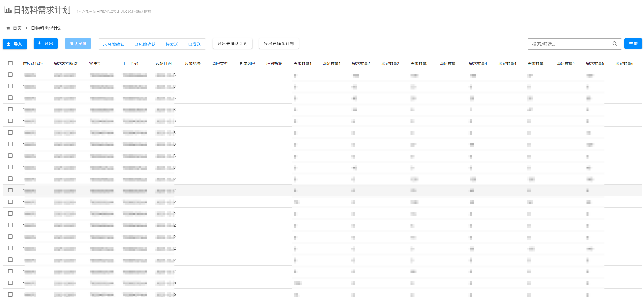644x300 pixels.
Task: Check the first table row checkbox
Action: [x=10, y=75]
